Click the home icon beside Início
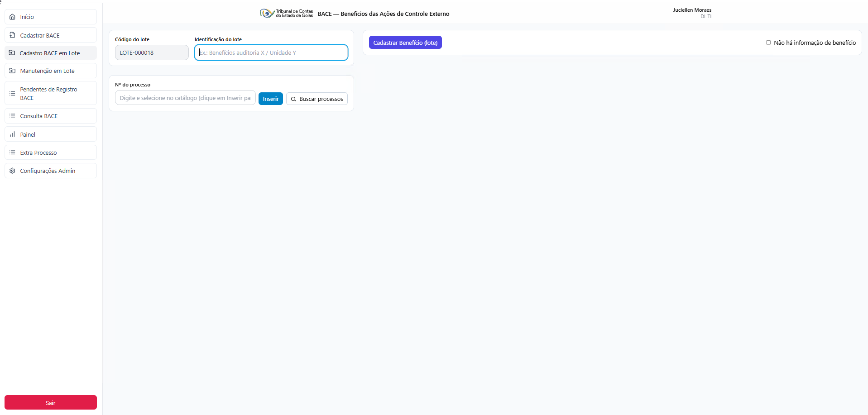Image resolution: width=868 pixels, height=415 pixels. tap(12, 17)
